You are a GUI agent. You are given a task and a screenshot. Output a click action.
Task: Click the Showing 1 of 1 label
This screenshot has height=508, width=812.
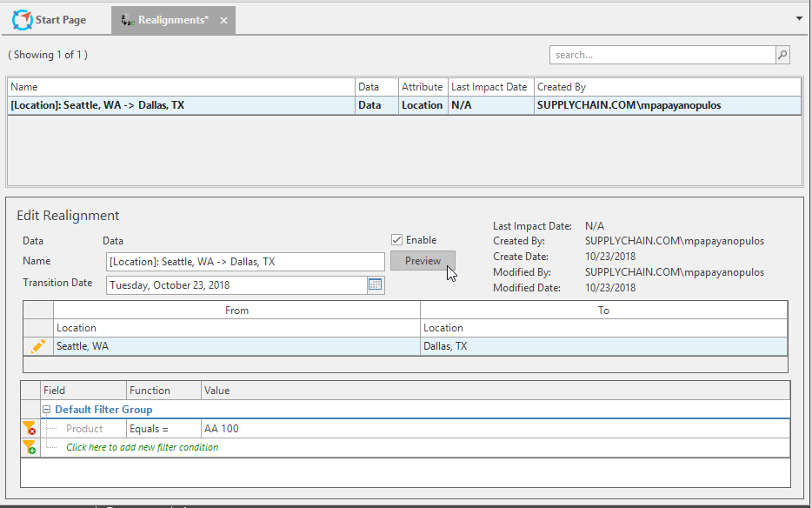click(48, 55)
